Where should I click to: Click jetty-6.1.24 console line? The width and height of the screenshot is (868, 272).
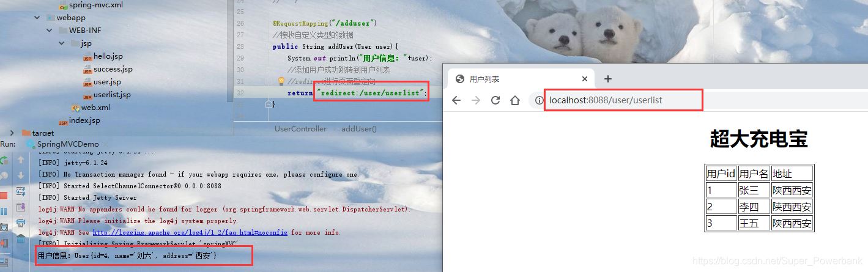[x=73, y=163]
